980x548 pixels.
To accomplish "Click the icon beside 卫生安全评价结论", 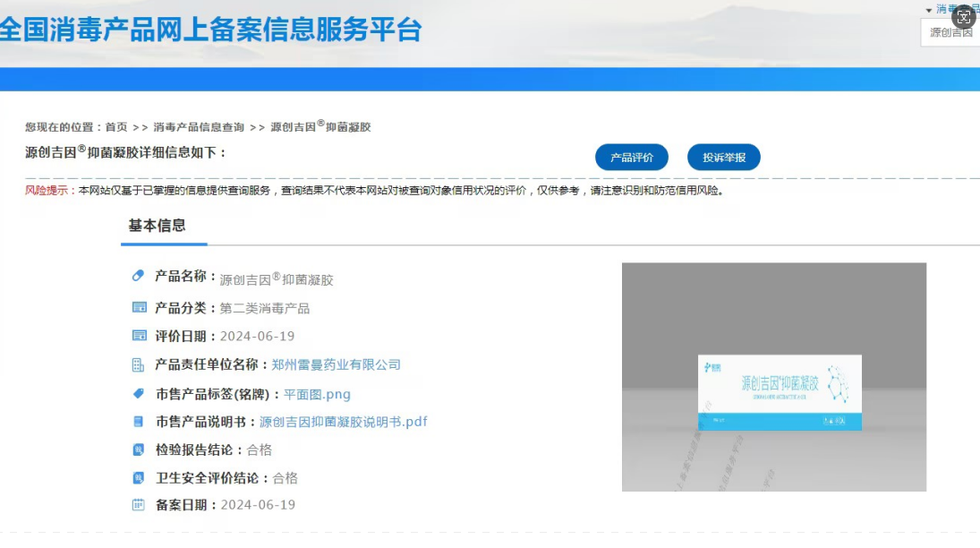I will click(138, 477).
